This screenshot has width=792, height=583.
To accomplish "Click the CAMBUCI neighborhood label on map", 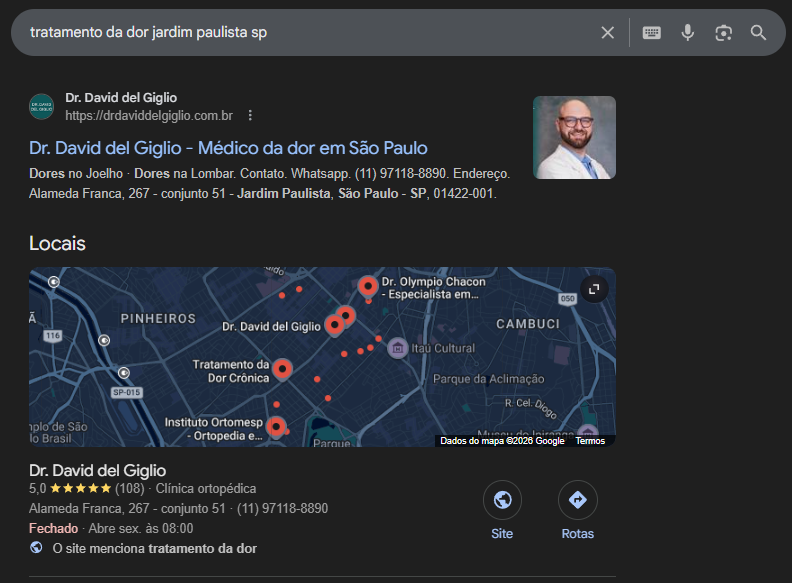I will pos(528,324).
